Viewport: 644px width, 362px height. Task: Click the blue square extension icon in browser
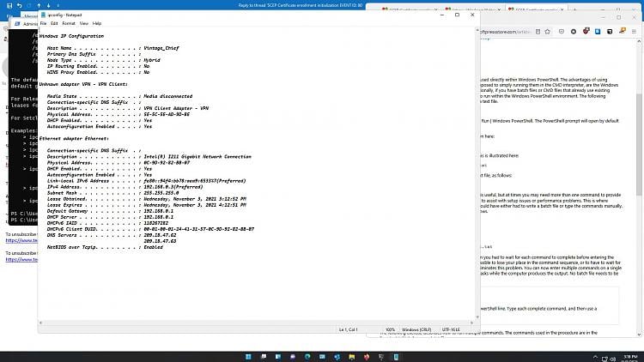click(x=598, y=32)
